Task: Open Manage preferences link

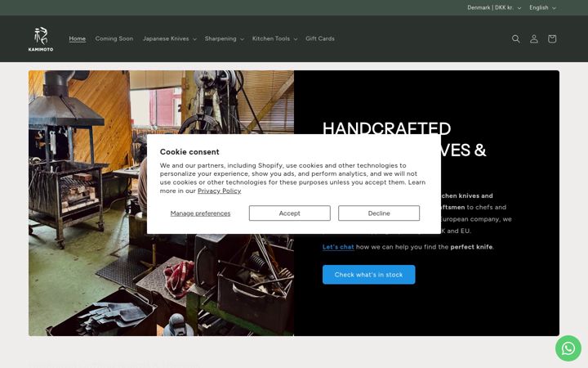Action: [200, 213]
